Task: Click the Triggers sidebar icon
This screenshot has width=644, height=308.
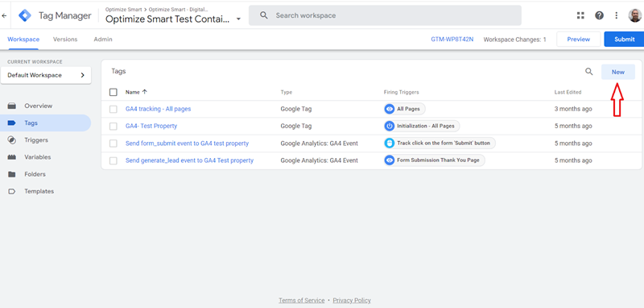Action: 12,140
